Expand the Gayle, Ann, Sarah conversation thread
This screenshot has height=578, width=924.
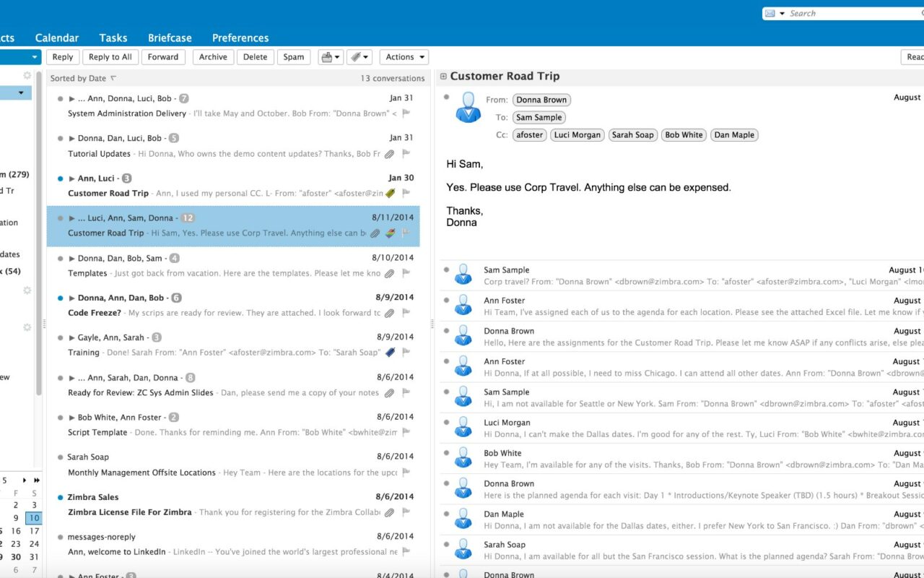[x=72, y=337]
